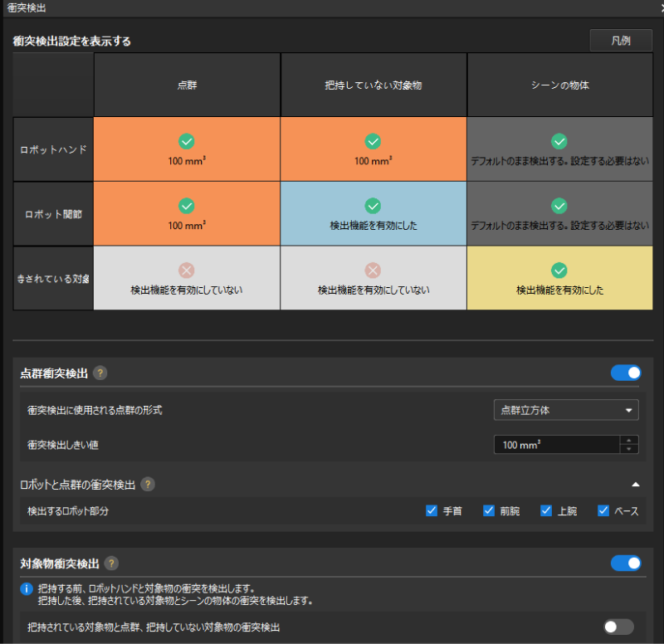This screenshot has width=664, height=644.
Task: Click green check in ロボット関節 点群 cell
Action: 186,206
